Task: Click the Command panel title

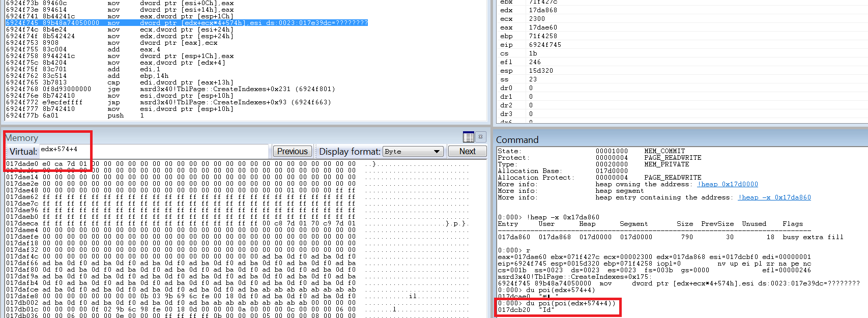Action: (x=517, y=140)
